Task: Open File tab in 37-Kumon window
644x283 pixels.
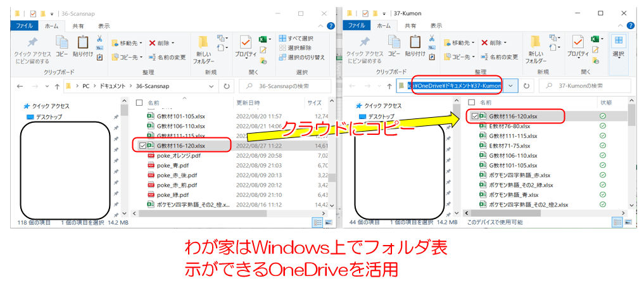Action: click(357, 25)
